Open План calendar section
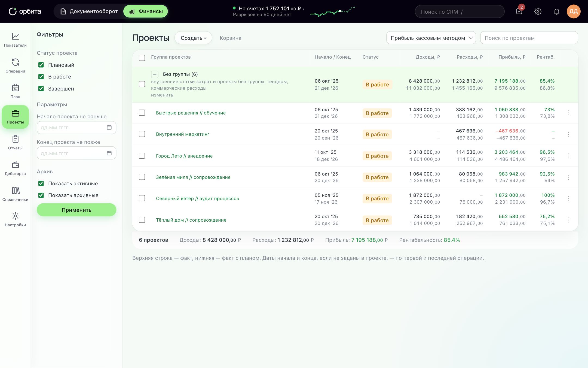This screenshot has height=368, width=588. (x=15, y=91)
